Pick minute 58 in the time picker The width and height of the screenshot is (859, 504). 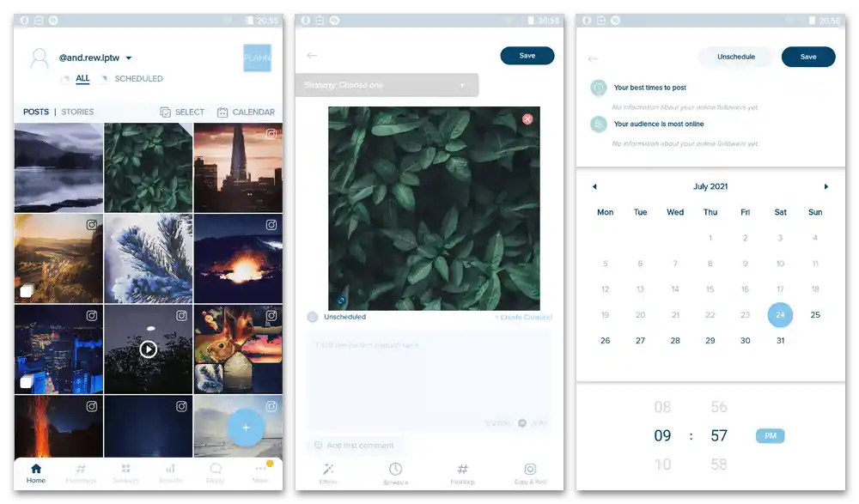pyautogui.click(x=719, y=465)
